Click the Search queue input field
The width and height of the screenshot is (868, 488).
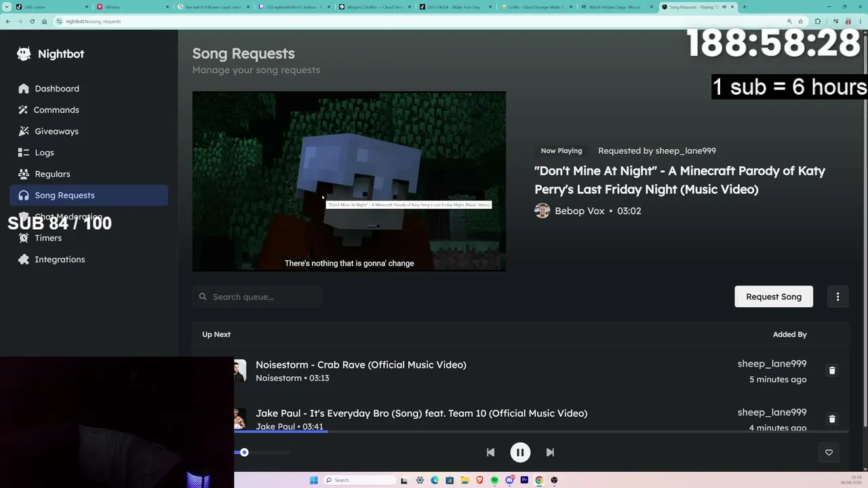tap(257, 297)
